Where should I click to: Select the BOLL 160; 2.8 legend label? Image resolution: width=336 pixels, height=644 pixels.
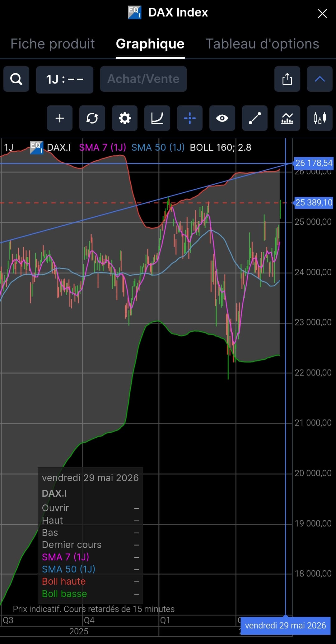click(221, 147)
